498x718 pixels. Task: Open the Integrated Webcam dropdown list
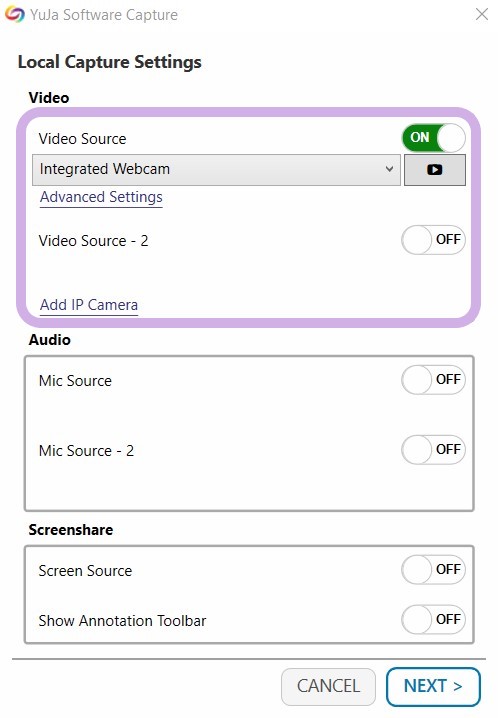point(216,170)
